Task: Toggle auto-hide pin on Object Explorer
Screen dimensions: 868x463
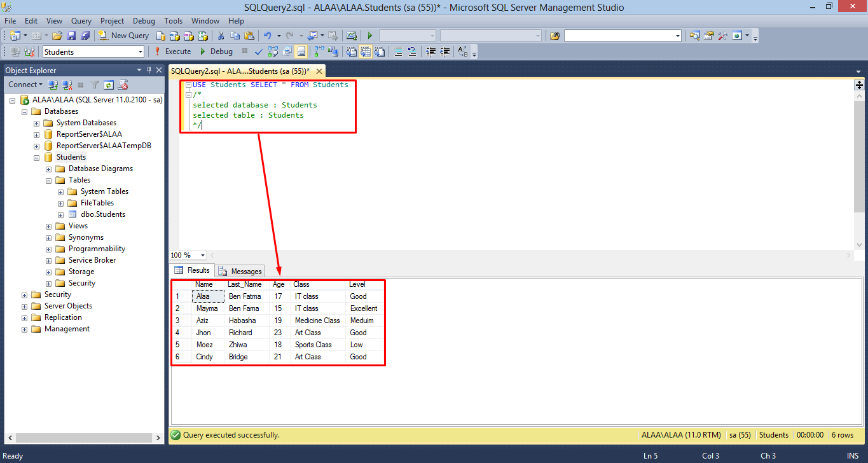Action: click(x=149, y=70)
